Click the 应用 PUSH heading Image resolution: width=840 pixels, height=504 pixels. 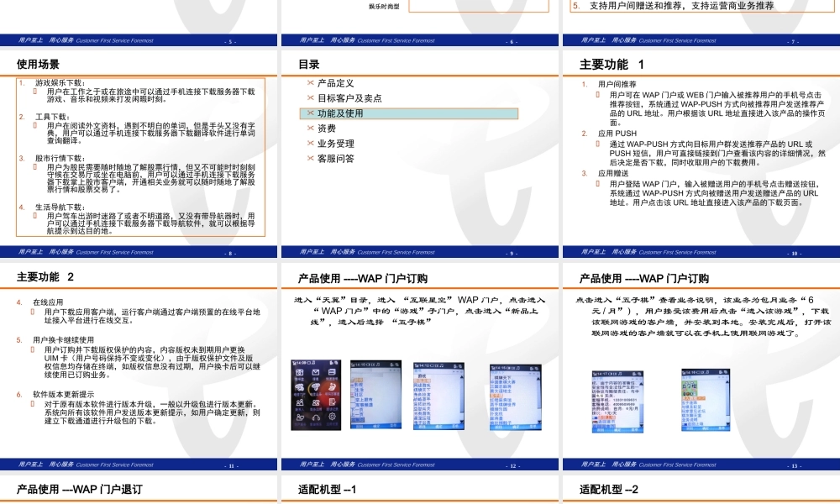(x=617, y=134)
